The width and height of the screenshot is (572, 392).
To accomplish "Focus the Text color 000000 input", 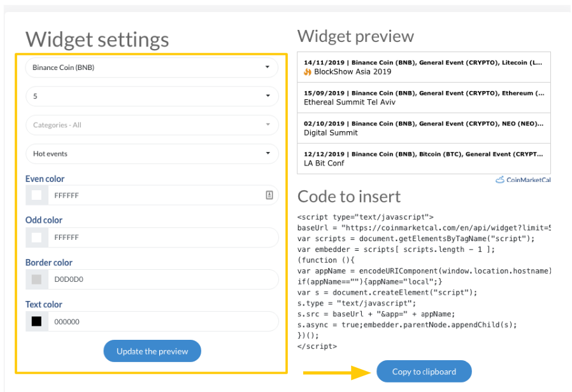I will click(x=163, y=321).
